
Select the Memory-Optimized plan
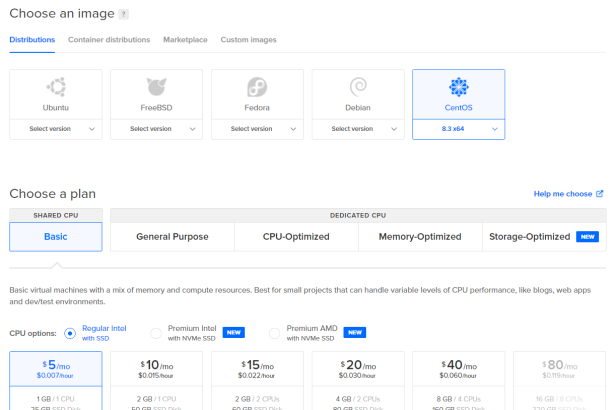coord(420,237)
